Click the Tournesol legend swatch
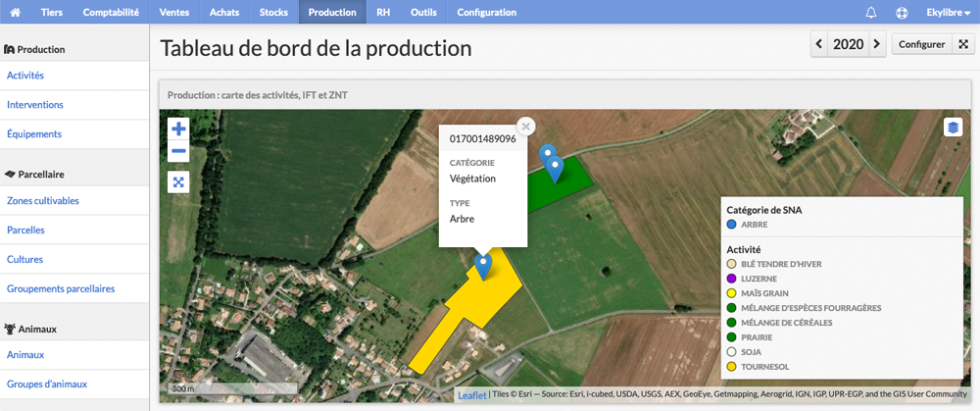Screen dimensions: 980x411 tap(731, 367)
